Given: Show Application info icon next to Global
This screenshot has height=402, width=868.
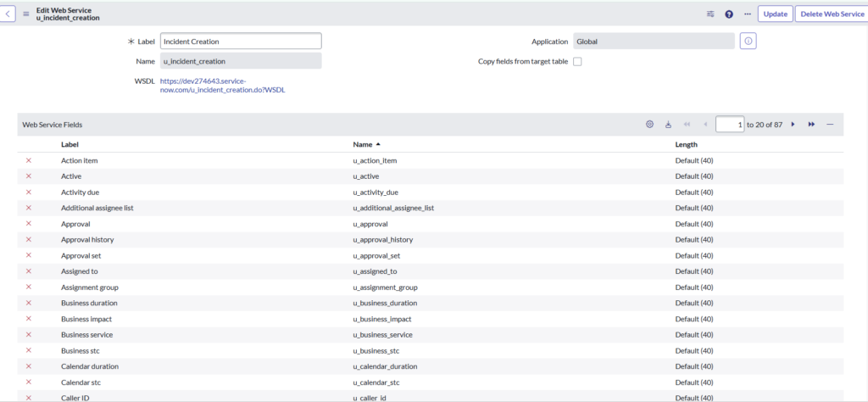Looking at the screenshot, I should pos(748,41).
